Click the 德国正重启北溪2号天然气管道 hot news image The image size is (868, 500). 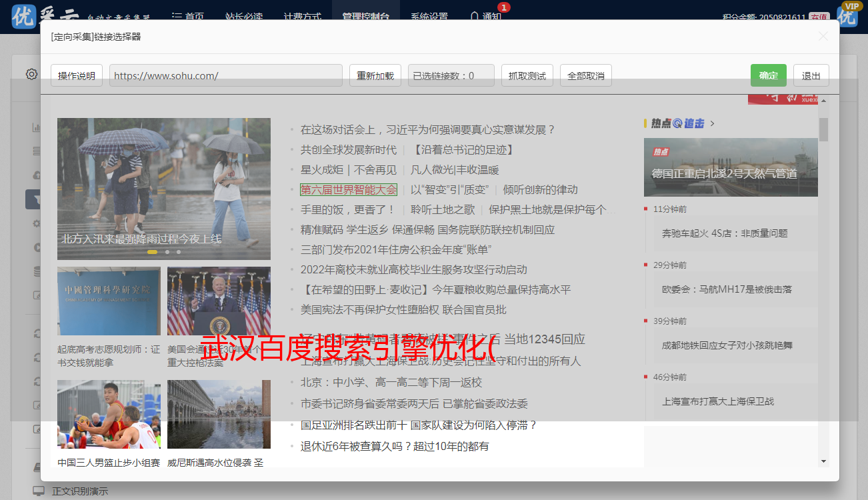click(731, 167)
